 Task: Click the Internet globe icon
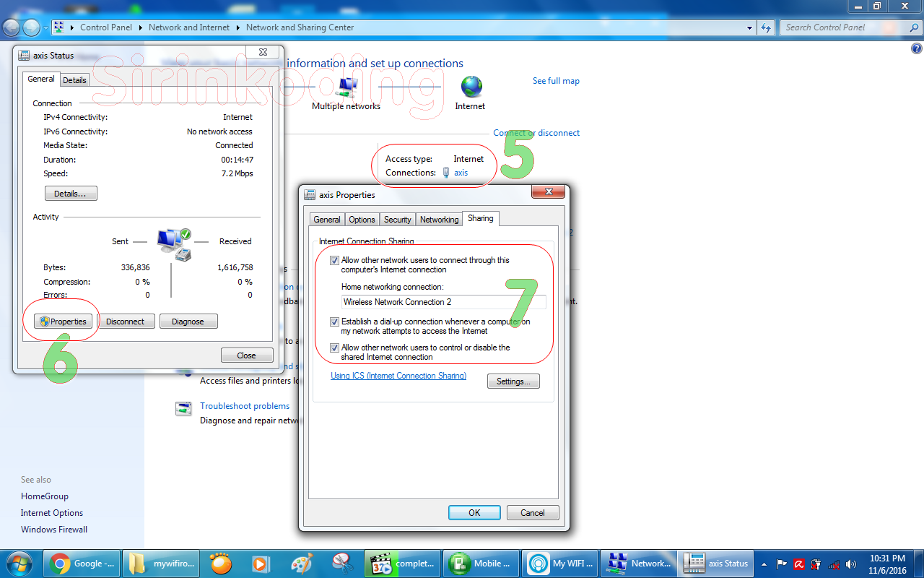pyautogui.click(x=471, y=87)
